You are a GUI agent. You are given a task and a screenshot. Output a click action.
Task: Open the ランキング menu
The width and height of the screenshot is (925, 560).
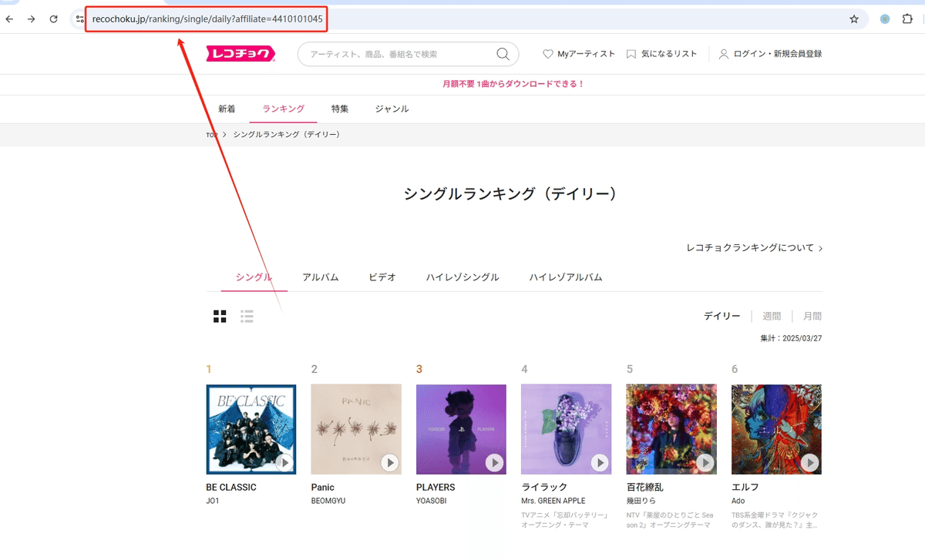click(283, 109)
